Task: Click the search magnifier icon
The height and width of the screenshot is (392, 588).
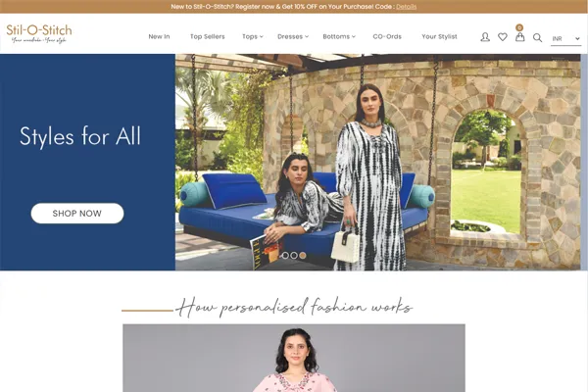Action: pos(537,37)
